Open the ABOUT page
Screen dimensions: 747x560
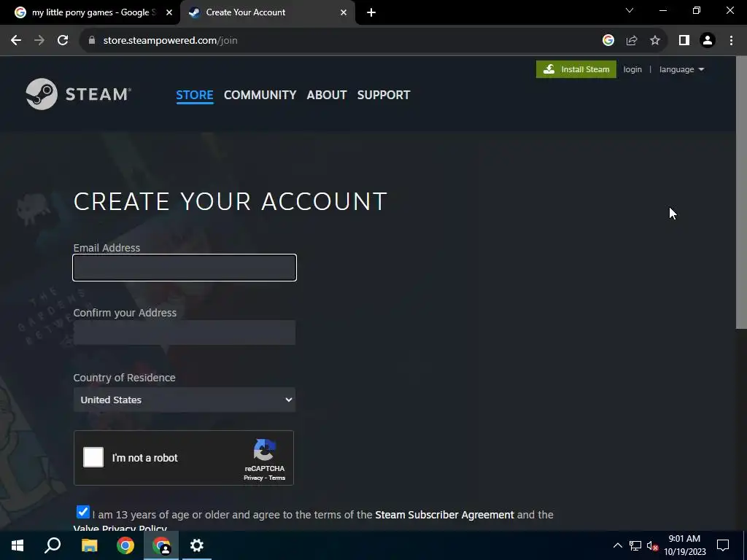pos(327,95)
